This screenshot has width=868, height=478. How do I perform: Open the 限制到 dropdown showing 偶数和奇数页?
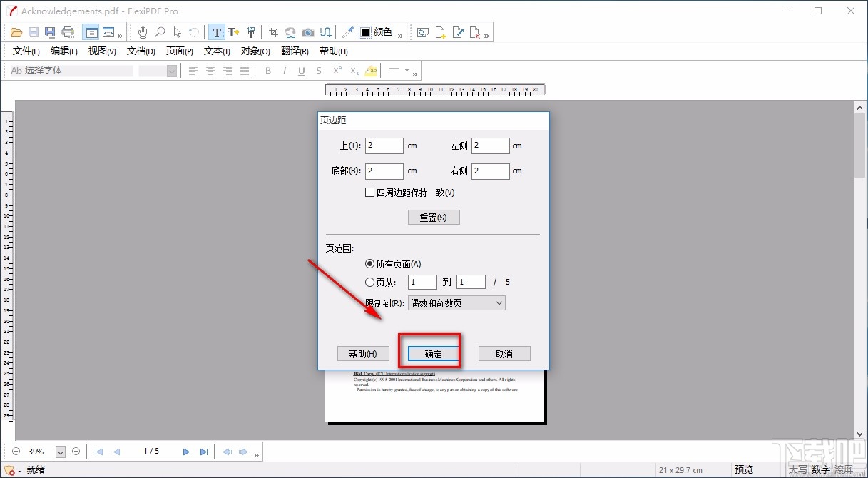(456, 302)
